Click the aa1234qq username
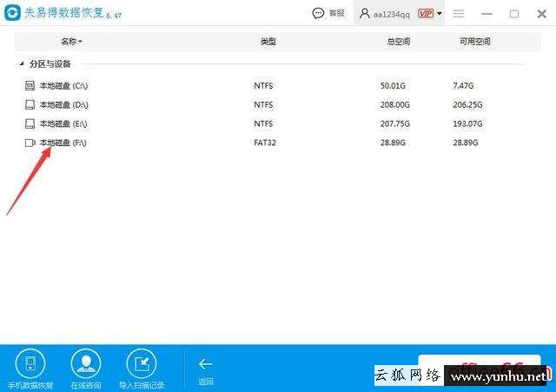556x392 pixels. 392,15
